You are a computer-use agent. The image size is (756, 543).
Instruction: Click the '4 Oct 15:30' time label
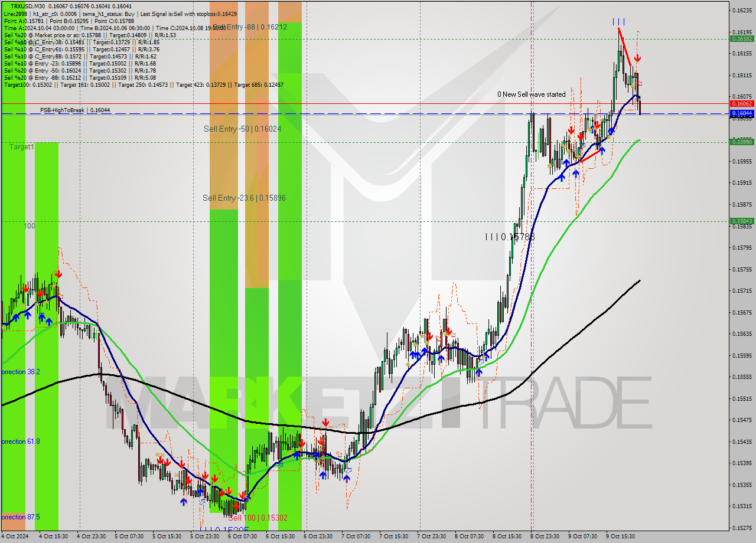pos(53,537)
